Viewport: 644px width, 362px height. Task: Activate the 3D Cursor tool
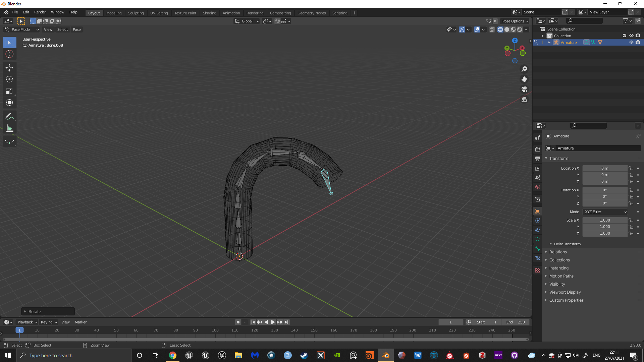tap(9, 54)
